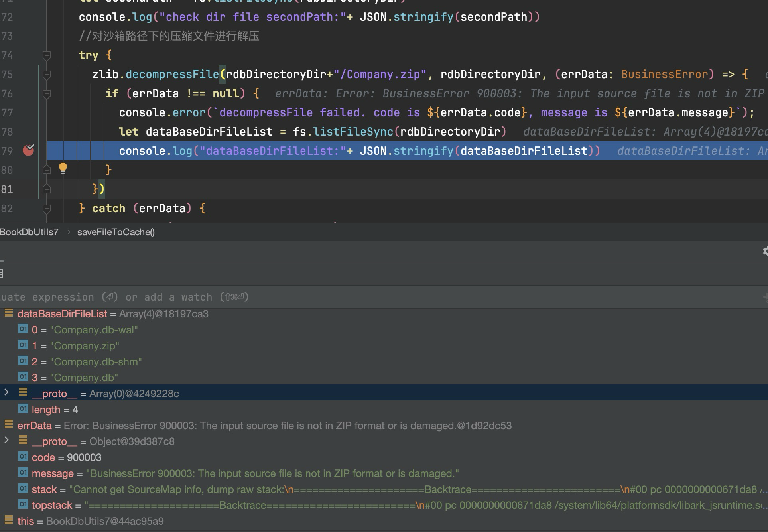Select the dataBaseDirFileList variable row

coord(384,314)
